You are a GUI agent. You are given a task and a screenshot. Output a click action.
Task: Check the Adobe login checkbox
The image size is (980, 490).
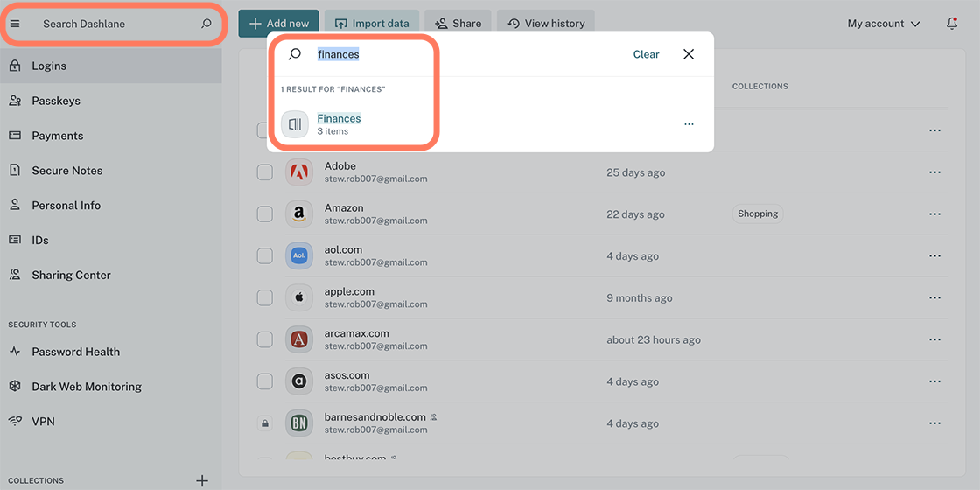pyautogui.click(x=264, y=172)
